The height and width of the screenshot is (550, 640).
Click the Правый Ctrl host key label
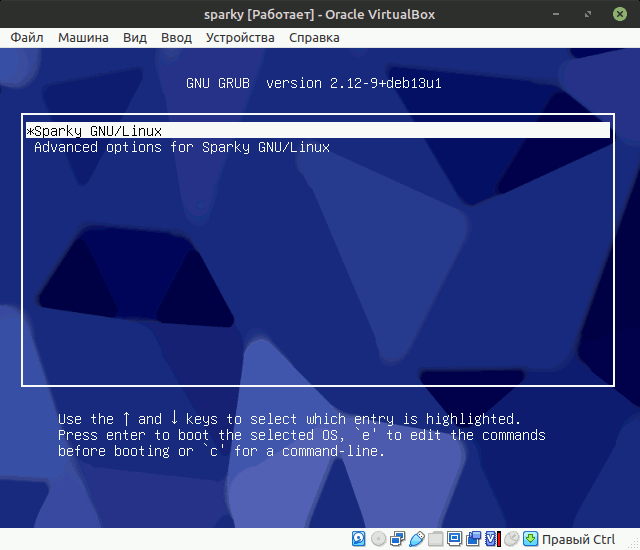[x=578, y=539]
